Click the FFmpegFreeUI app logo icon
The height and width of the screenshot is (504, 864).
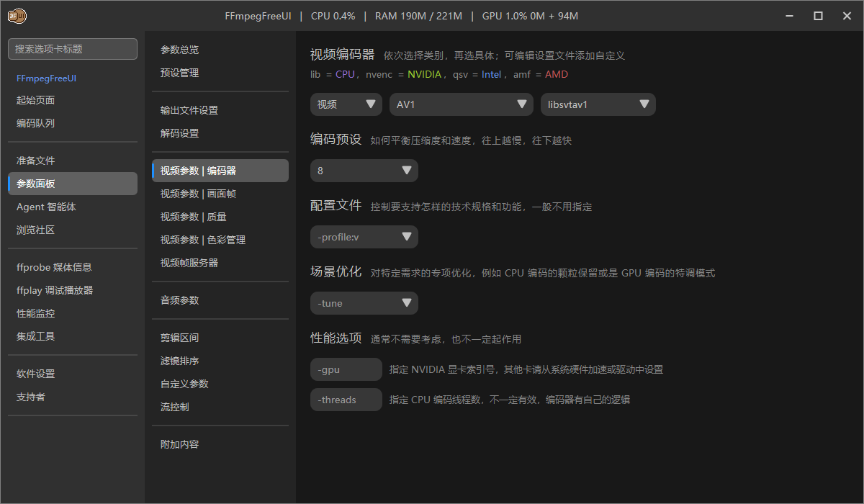tap(17, 16)
